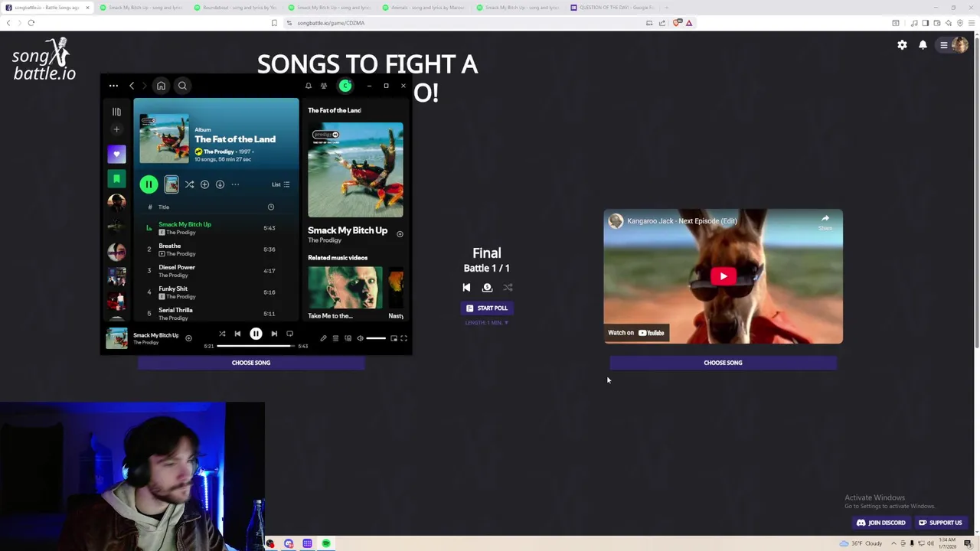Viewport: 980px width, 551px height.
Task: Add album to Your Library
Action: [x=204, y=184]
